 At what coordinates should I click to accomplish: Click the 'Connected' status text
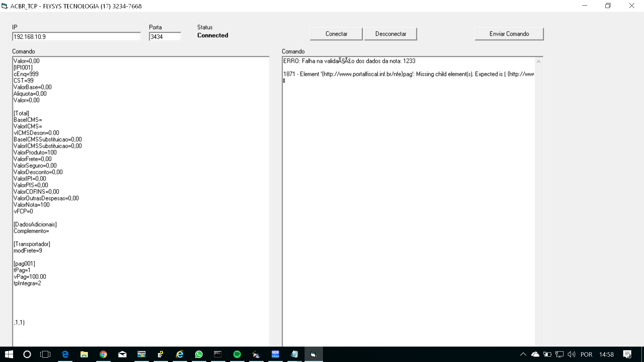coord(213,35)
